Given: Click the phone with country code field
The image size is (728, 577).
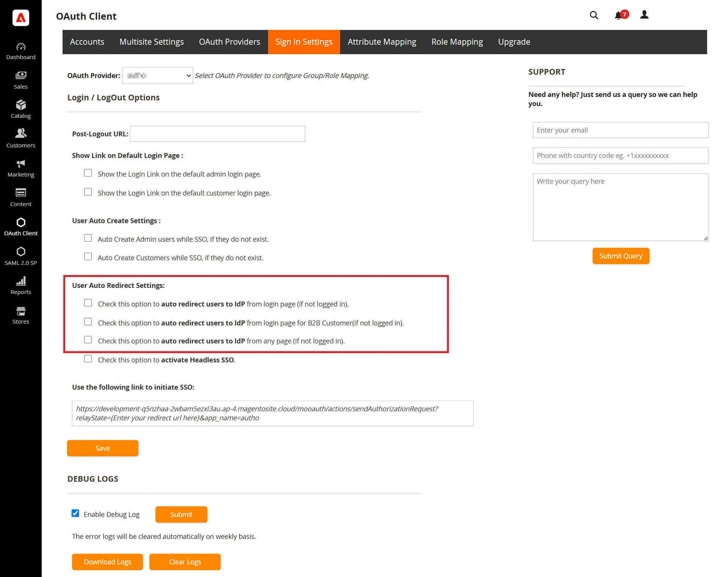Looking at the screenshot, I should point(621,156).
